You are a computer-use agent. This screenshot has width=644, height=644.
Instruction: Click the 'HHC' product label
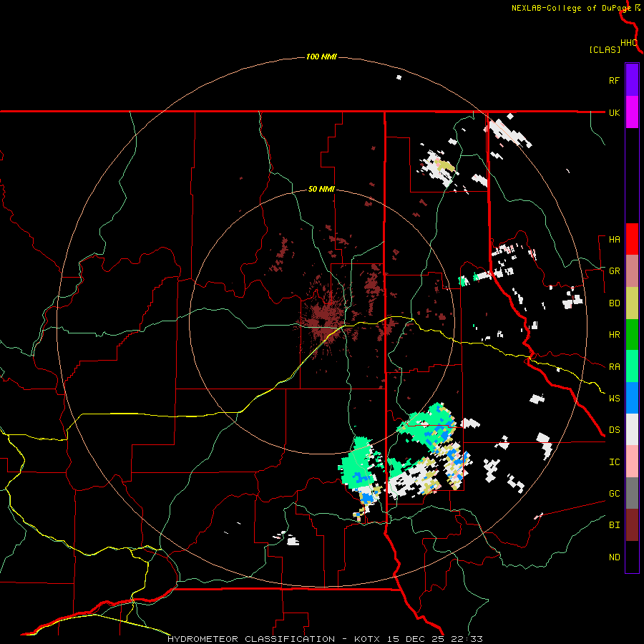(x=629, y=43)
